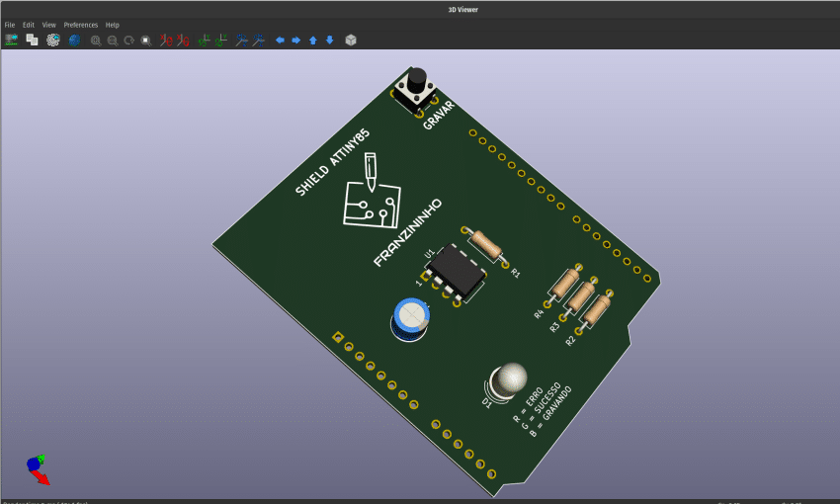
Task: Move the board up with arrow
Action: tap(313, 41)
